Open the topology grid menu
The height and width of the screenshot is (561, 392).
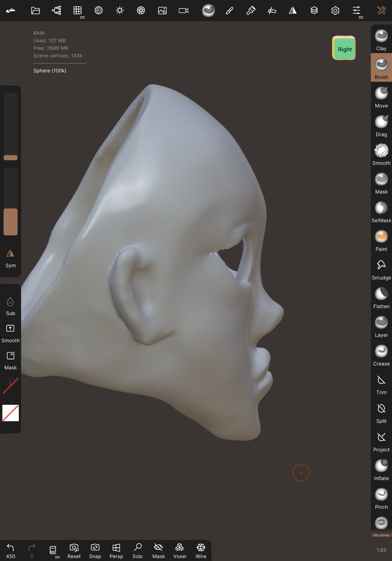click(78, 10)
